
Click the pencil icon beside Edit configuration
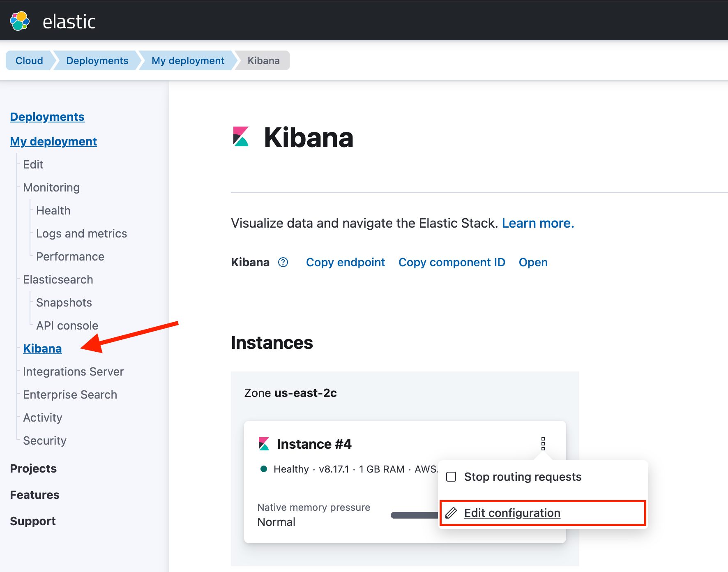pyautogui.click(x=451, y=513)
